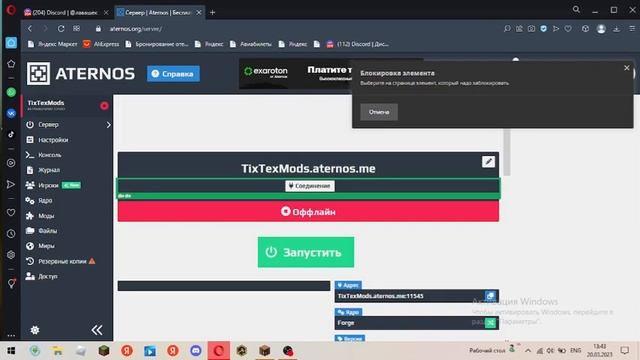Open the speed dial grid icon

76,29
